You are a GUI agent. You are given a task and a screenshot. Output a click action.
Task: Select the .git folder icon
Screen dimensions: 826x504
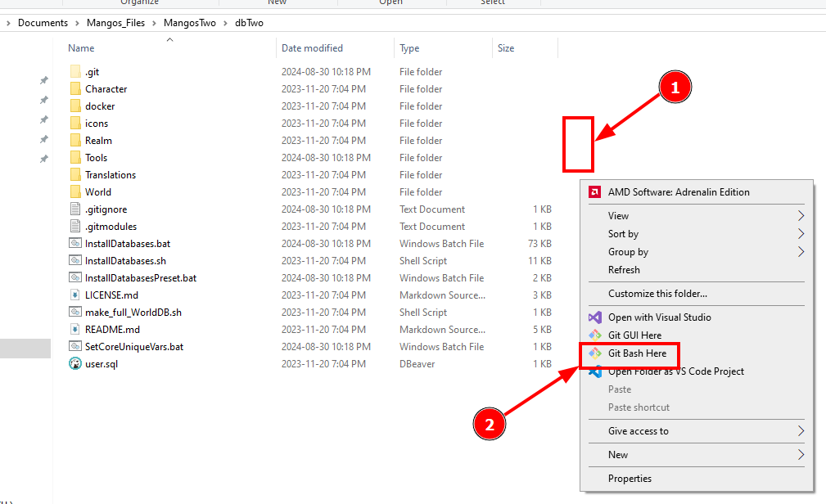click(x=75, y=72)
